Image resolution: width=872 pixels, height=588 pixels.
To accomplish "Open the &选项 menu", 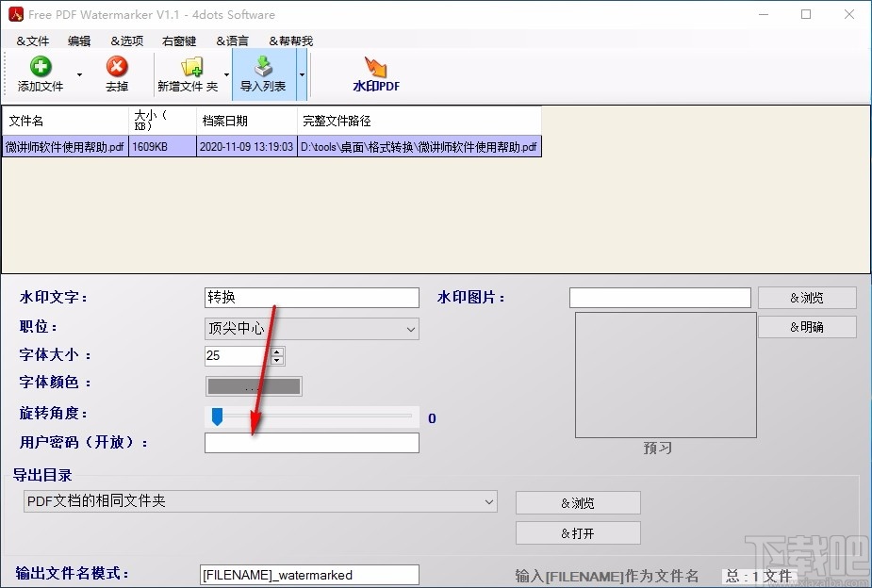I will 127,41.
